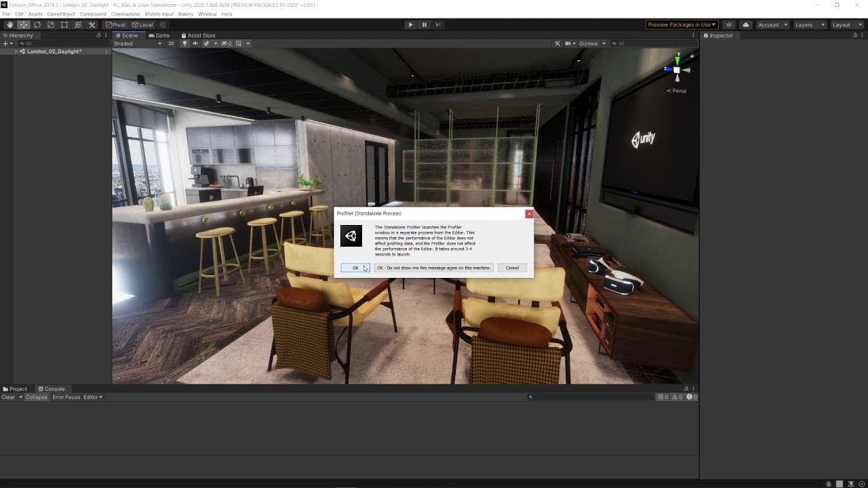Click OK in Profiler dialog
Screen dimensions: 868x488
click(355, 268)
